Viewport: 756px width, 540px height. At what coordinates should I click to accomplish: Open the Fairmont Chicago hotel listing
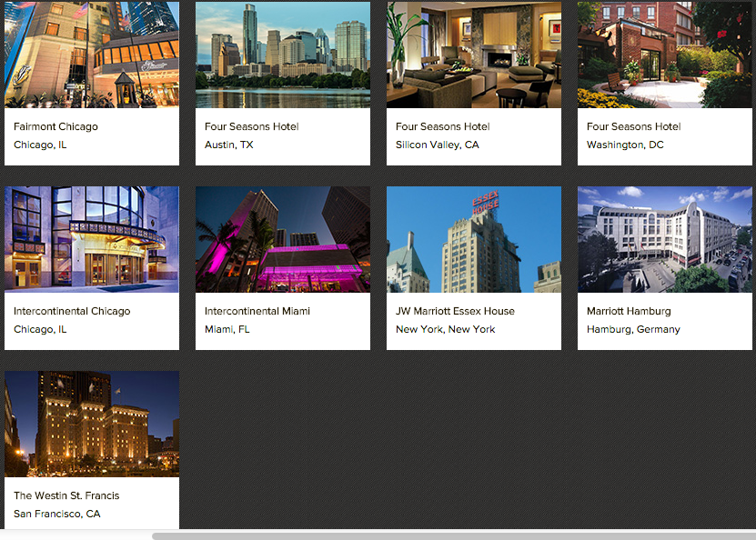(55, 126)
